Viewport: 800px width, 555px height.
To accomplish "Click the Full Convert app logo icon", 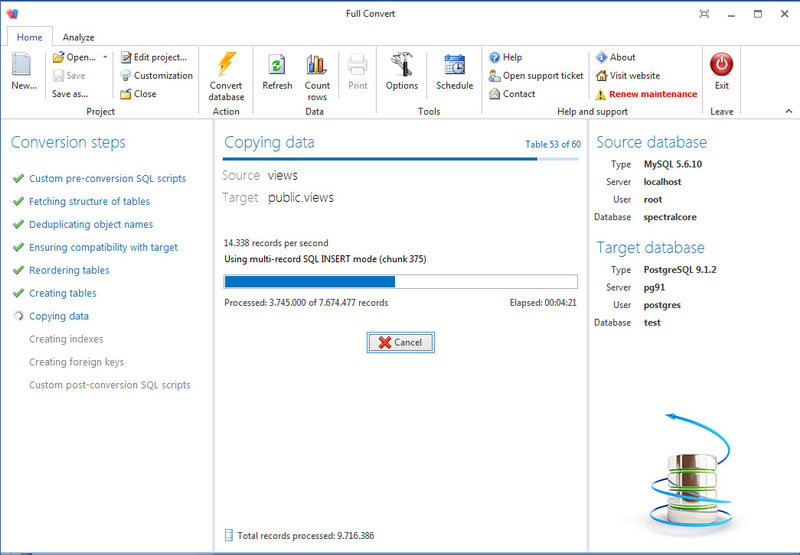I will tap(13, 14).
